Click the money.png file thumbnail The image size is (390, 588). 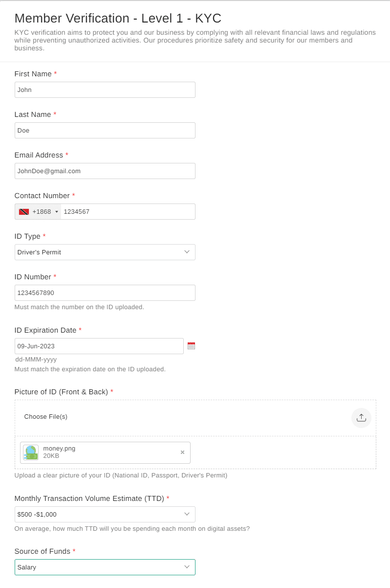pyautogui.click(x=31, y=452)
